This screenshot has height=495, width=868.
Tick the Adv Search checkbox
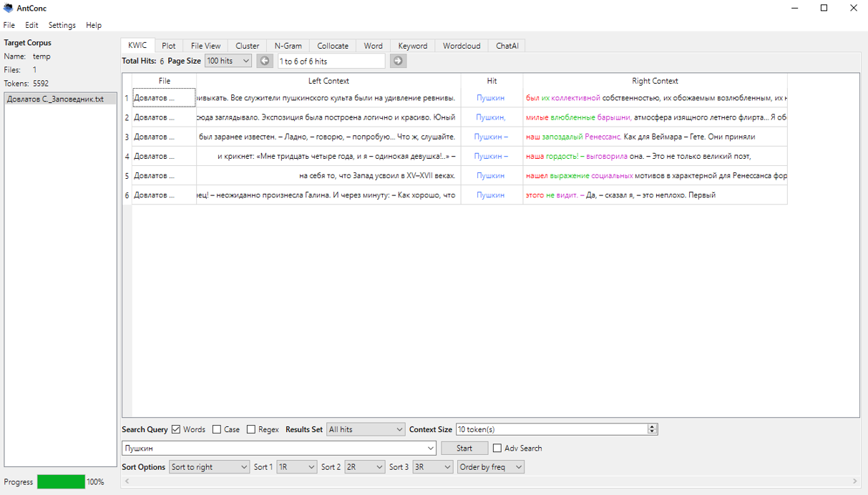pyautogui.click(x=497, y=448)
